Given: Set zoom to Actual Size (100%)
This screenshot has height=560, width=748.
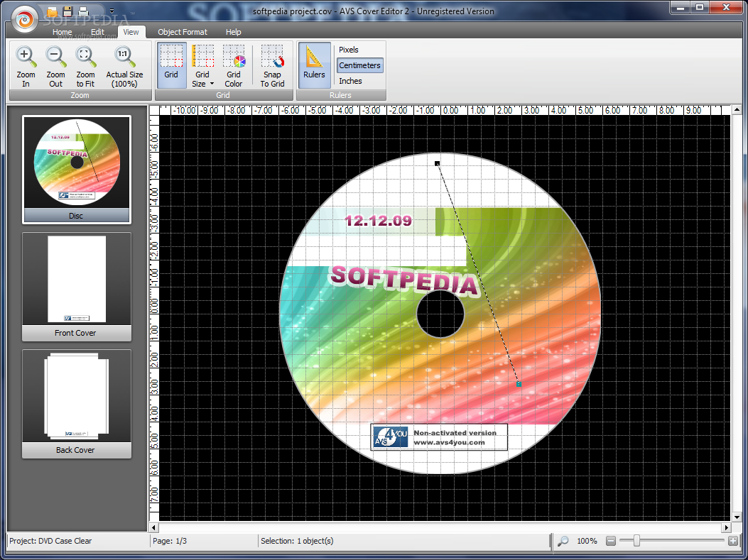Looking at the screenshot, I should click(124, 66).
